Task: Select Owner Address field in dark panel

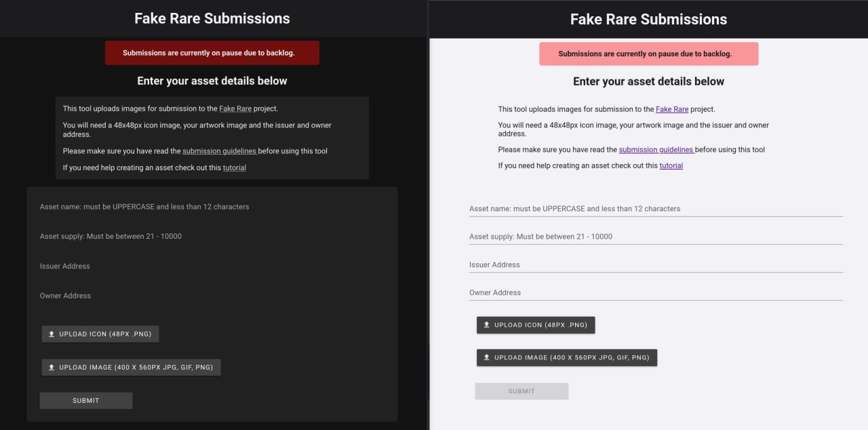Action: (x=212, y=296)
